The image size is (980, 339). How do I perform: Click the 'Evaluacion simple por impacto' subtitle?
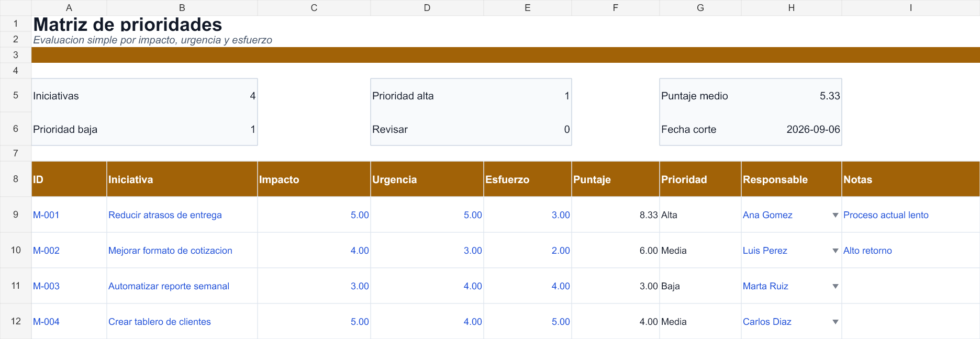152,40
